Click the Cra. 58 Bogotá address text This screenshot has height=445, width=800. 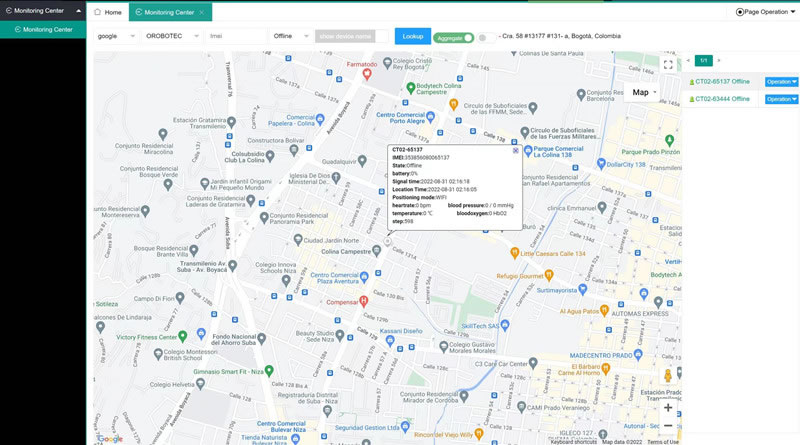point(561,36)
